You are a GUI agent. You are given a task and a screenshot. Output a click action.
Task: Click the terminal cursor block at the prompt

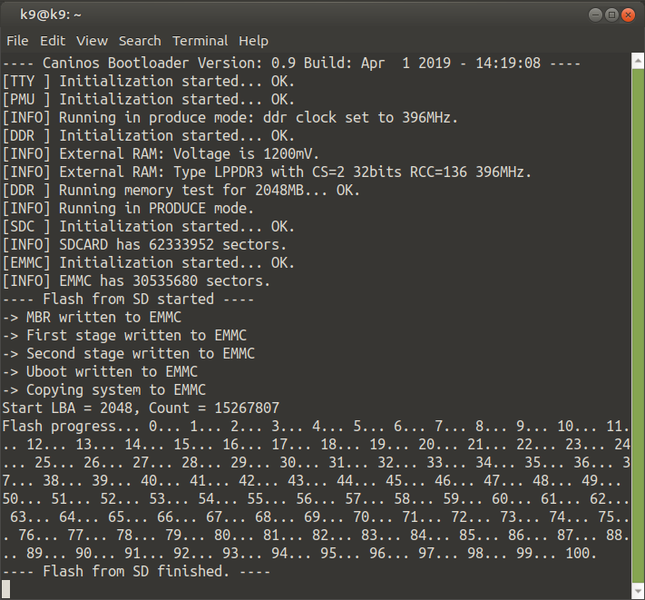pyautogui.click(x=6, y=589)
